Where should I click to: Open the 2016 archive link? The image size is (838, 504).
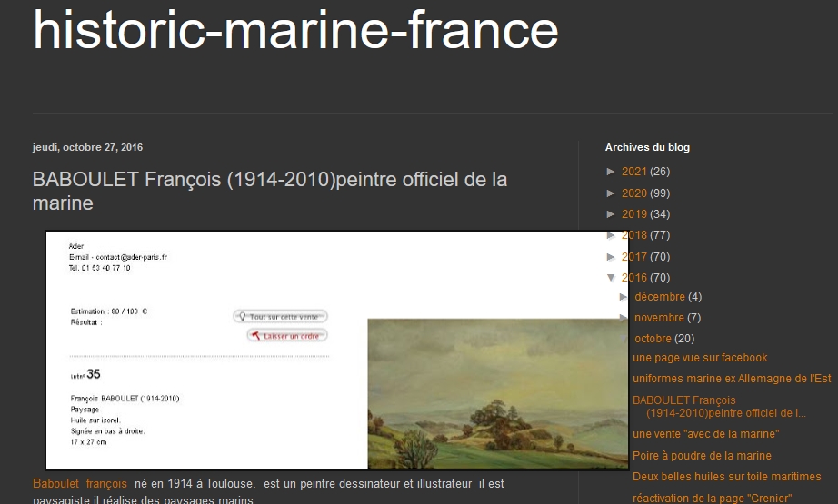point(634,278)
